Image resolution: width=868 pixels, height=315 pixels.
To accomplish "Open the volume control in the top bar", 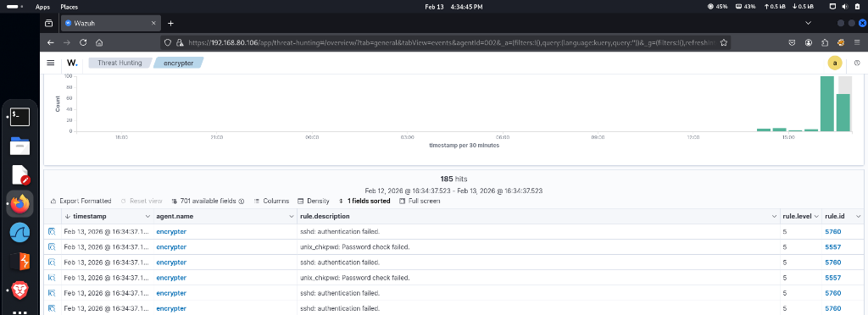I will point(845,7).
